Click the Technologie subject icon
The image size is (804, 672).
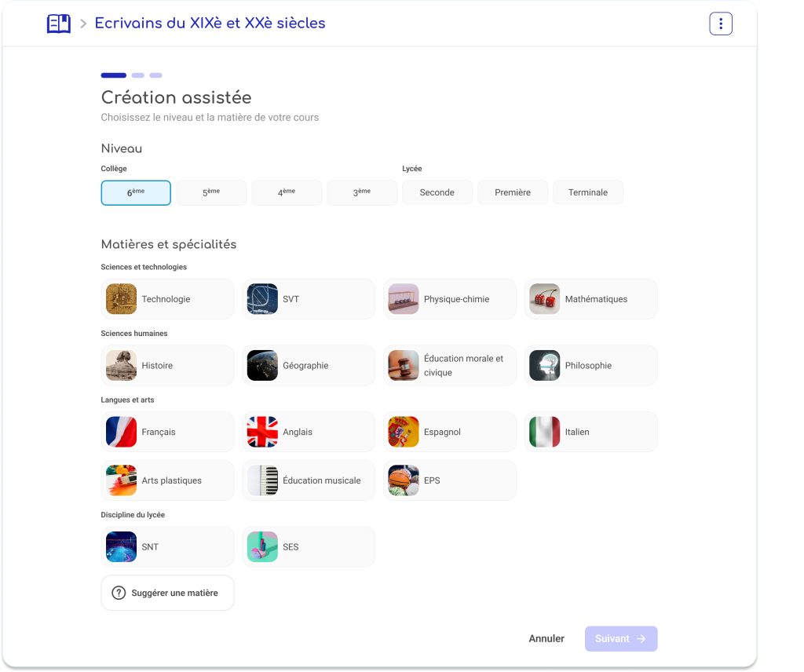pos(121,299)
